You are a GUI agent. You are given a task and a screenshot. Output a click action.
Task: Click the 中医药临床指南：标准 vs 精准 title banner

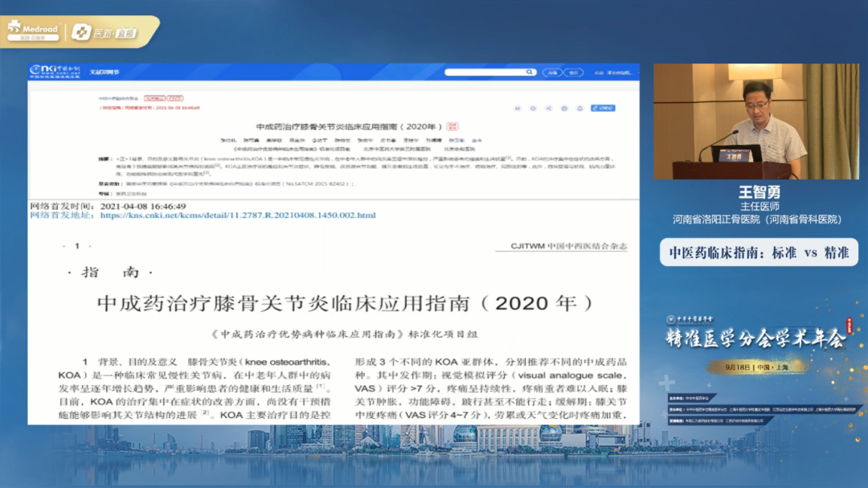tap(759, 252)
